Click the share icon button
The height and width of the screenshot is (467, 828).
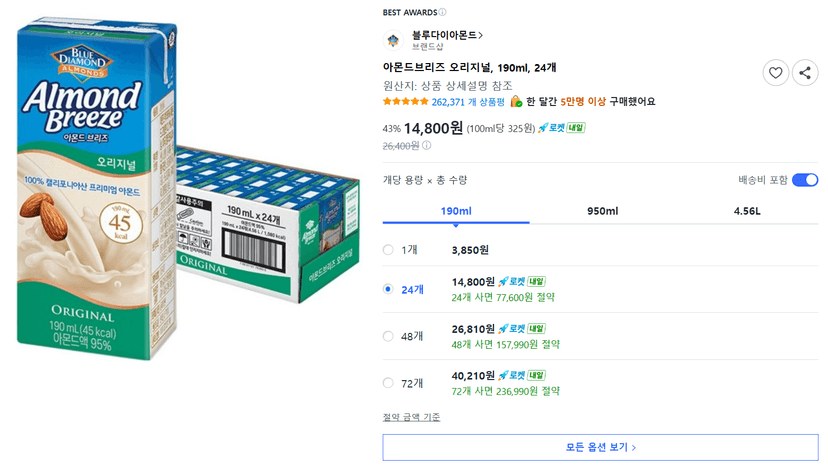click(805, 73)
